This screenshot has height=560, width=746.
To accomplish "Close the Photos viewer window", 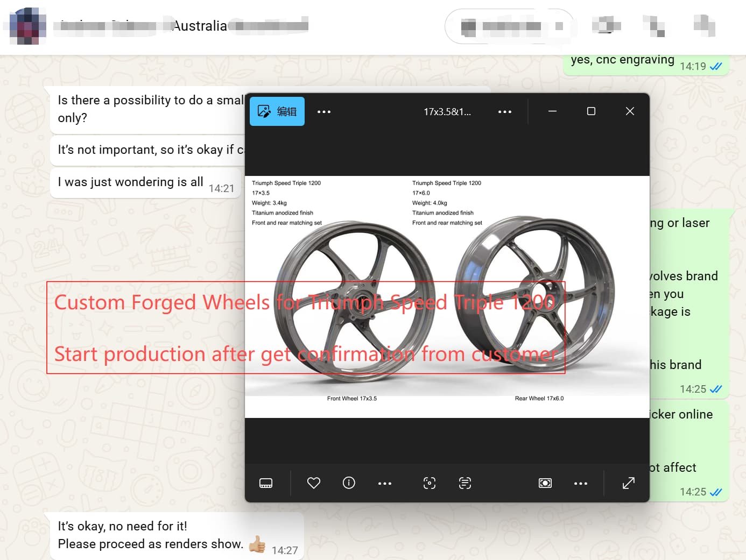I will point(630,111).
